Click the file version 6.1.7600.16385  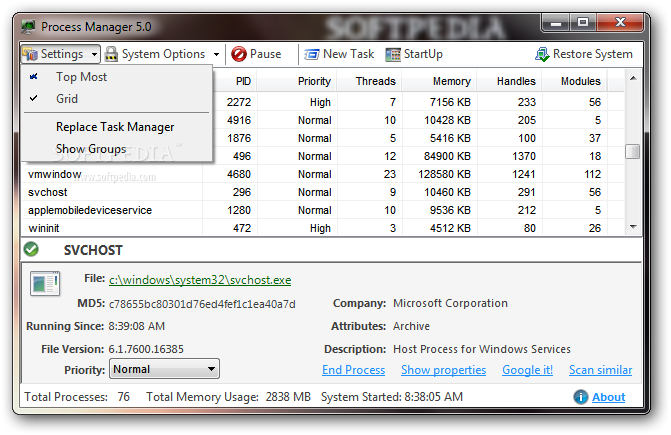coord(146,349)
